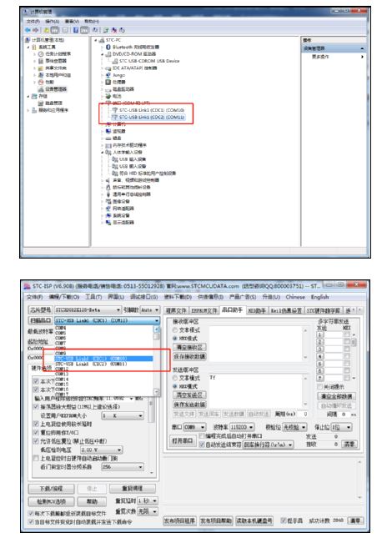This screenshot has height=543, width=392.
Task: Click the IDE ATA/ATAPI controllers icon
Action: [108, 68]
